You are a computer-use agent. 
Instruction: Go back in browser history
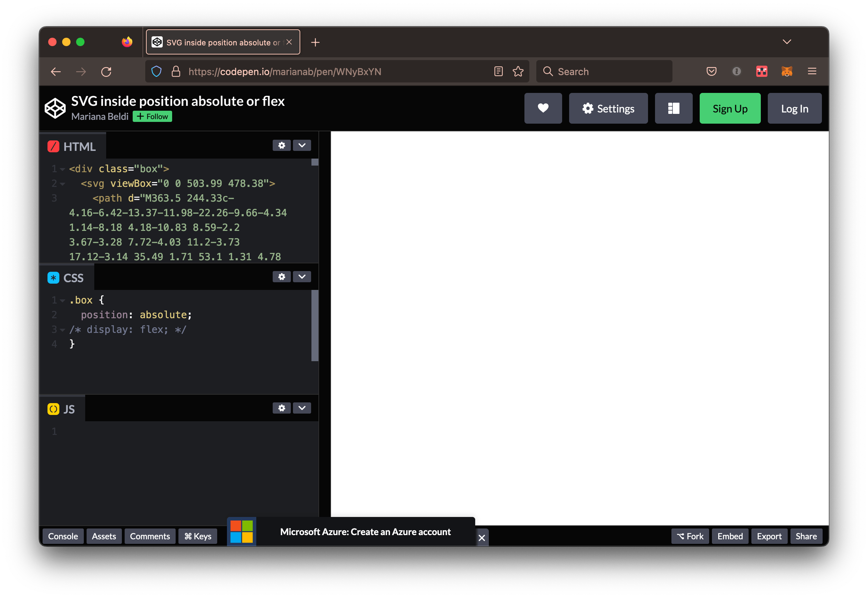pyautogui.click(x=56, y=72)
